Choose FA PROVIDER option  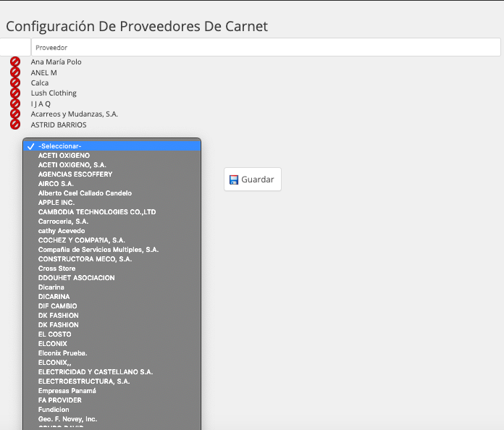click(x=112, y=400)
